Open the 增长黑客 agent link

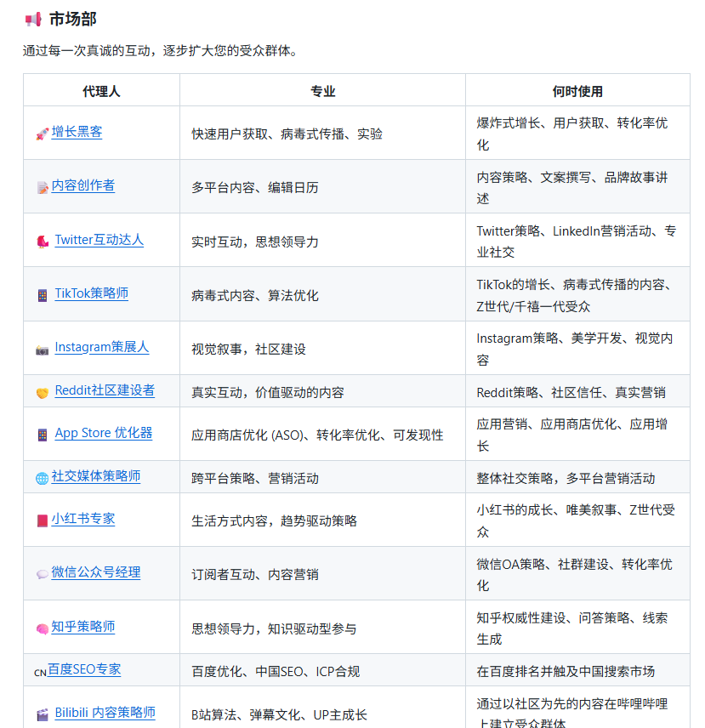tap(77, 132)
